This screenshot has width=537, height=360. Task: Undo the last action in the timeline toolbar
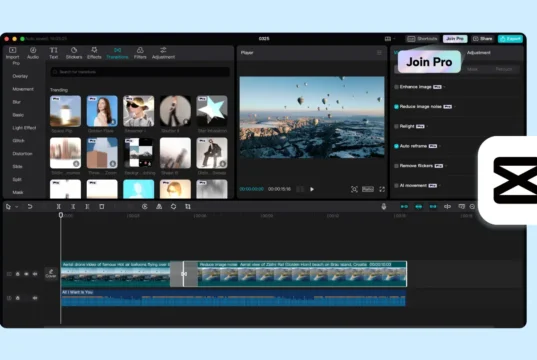[30, 207]
